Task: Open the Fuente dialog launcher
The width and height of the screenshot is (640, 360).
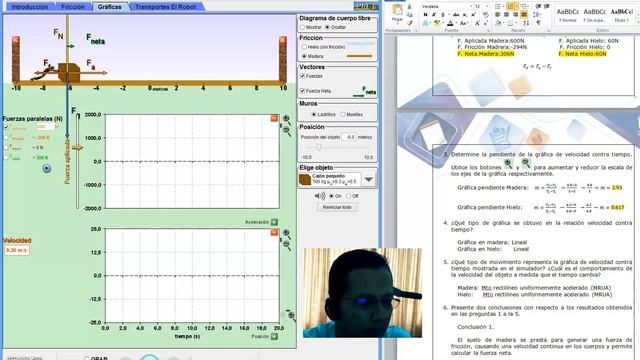Action: pyautogui.click(x=489, y=31)
